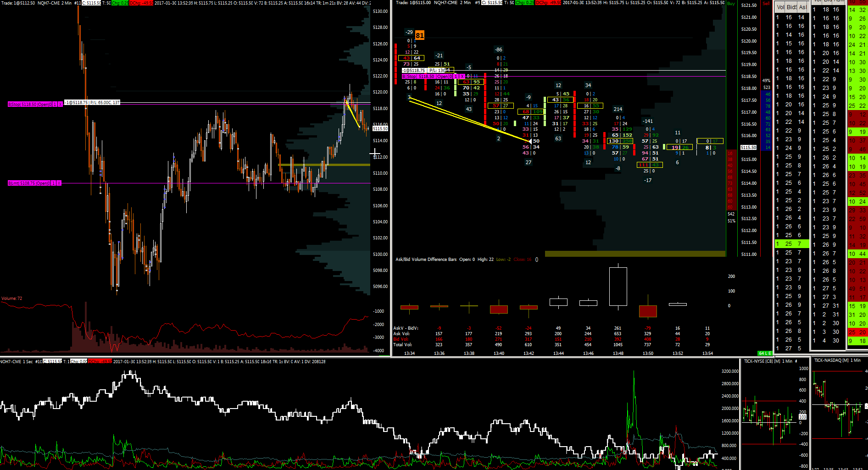
Task: Click the 103 value label on TICK-NYSE chart
Action: [x=802, y=417]
